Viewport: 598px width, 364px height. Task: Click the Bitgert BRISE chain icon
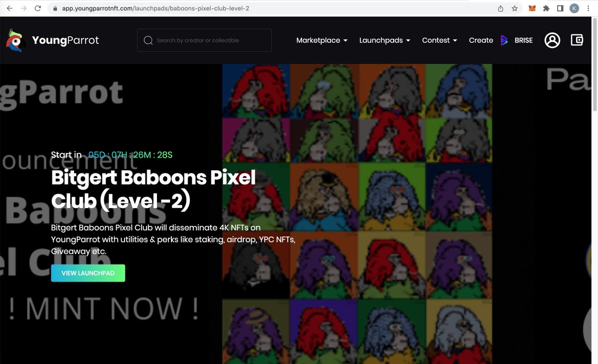click(x=504, y=40)
